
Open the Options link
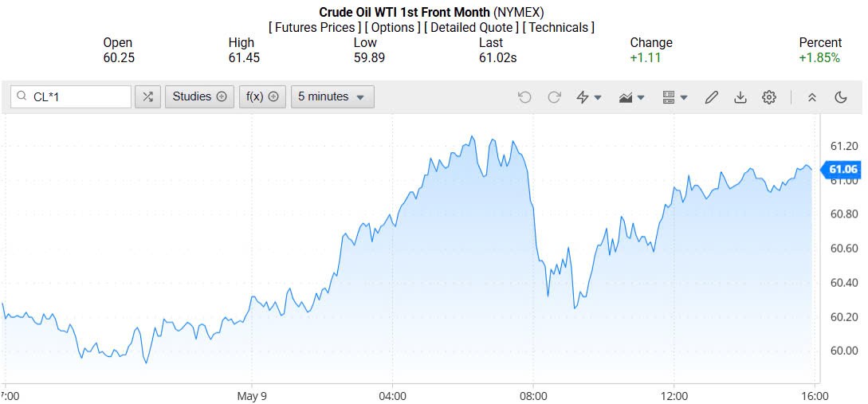[393, 27]
